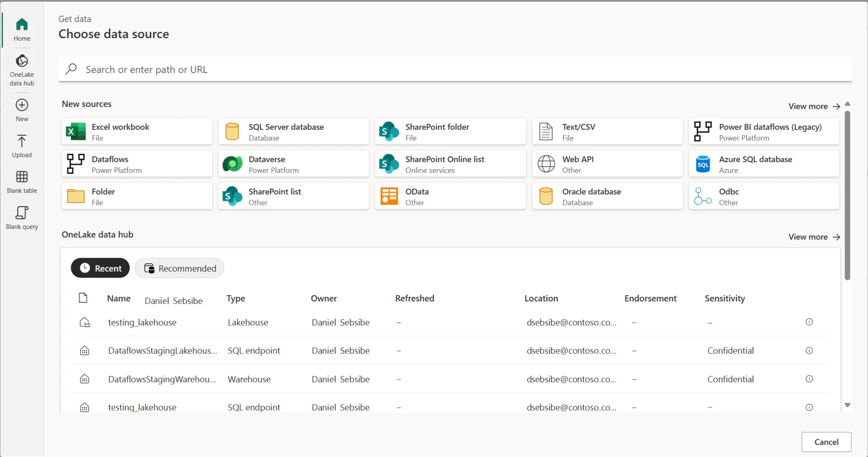Screen dimensions: 868x457
Task: Click the Lakehouse type cell
Action: coord(248,323)
